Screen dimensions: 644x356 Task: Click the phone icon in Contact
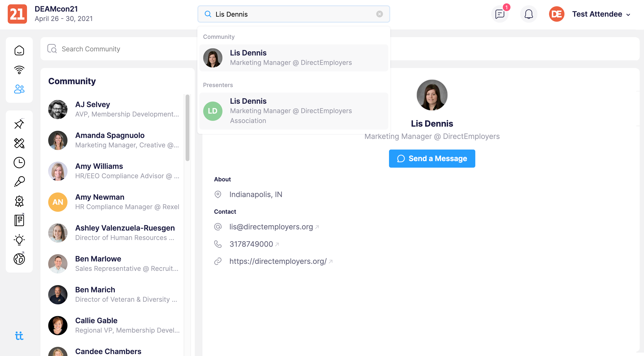(218, 244)
